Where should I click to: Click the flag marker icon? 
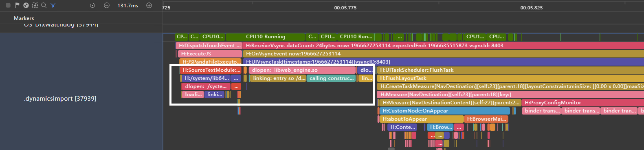(x=17, y=5)
